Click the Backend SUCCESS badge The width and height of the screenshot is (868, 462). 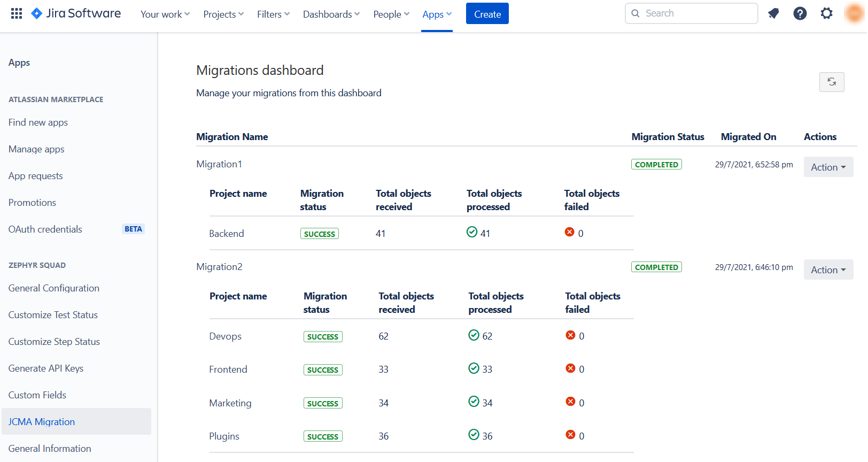coord(320,234)
